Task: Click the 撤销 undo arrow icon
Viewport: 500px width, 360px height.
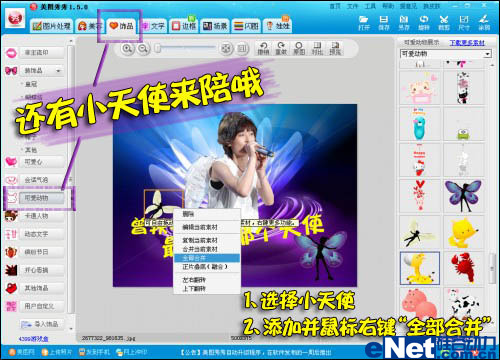Action: (x=263, y=48)
